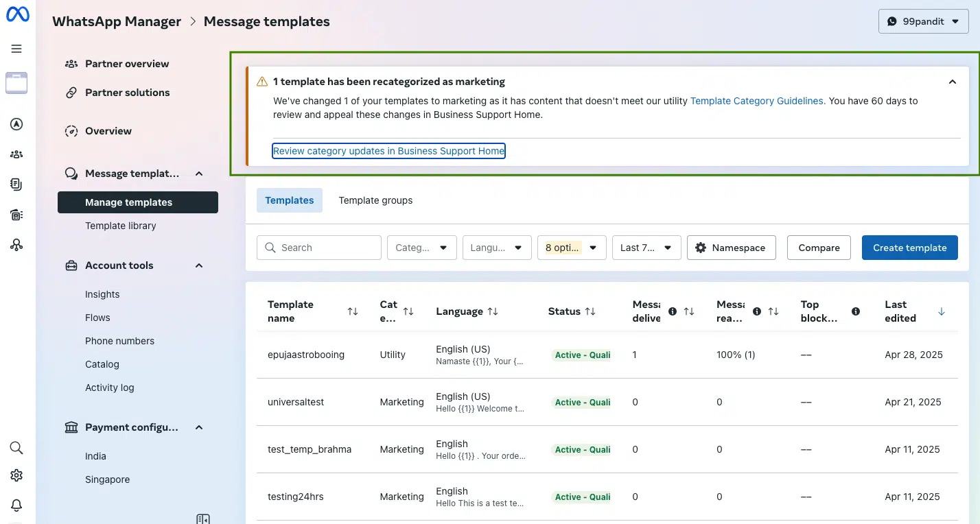
Task: Click the warning triangle icon in alert
Action: click(x=262, y=82)
